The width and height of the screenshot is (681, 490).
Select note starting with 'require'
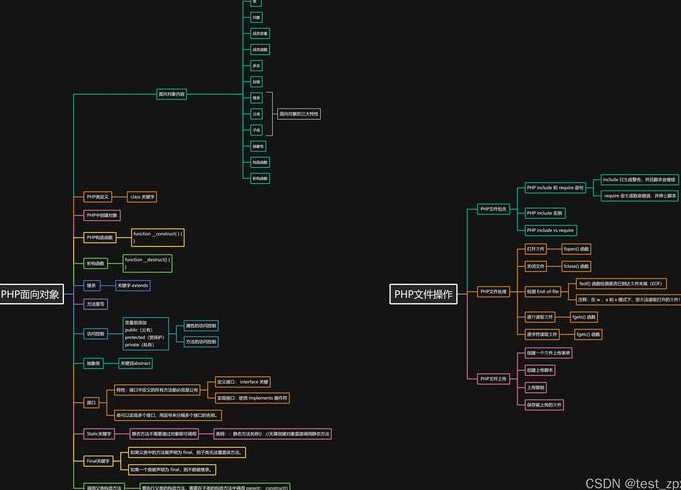(639, 196)
